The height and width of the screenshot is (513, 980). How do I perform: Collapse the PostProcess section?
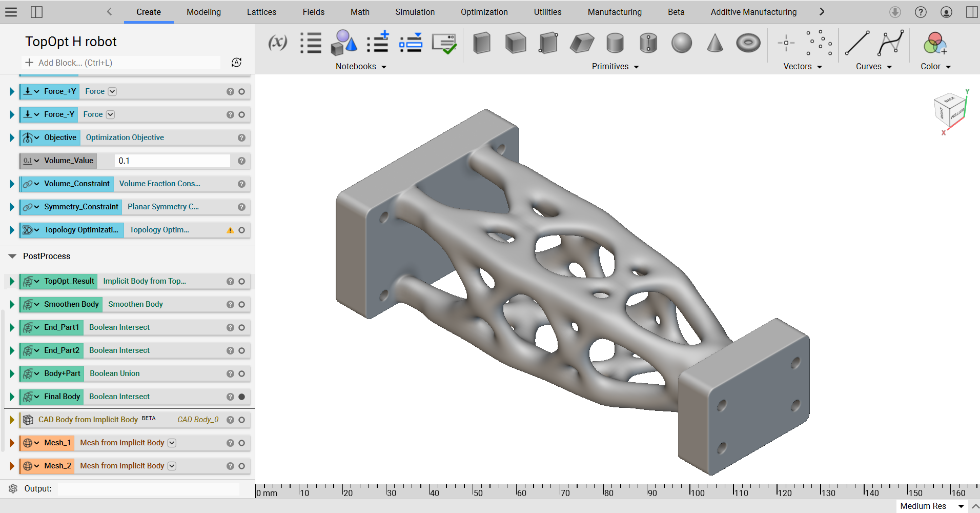click(12, 256)
